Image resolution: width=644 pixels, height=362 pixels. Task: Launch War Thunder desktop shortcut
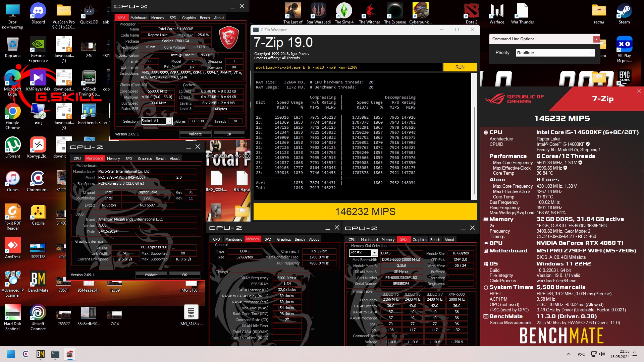[x=522, y=13]
